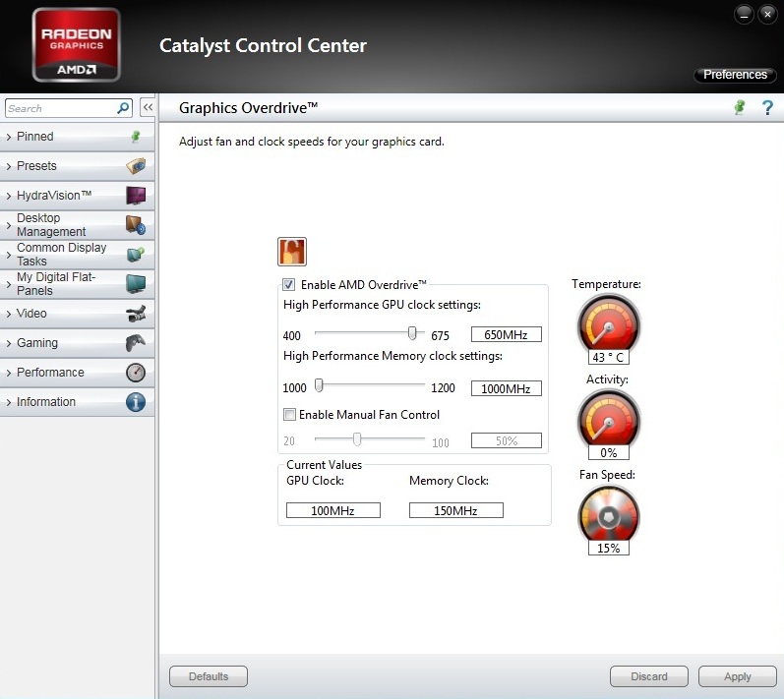This screenshot has height=699, width=784.
Task: Click the Defaults button
Action: click(209, 676)
